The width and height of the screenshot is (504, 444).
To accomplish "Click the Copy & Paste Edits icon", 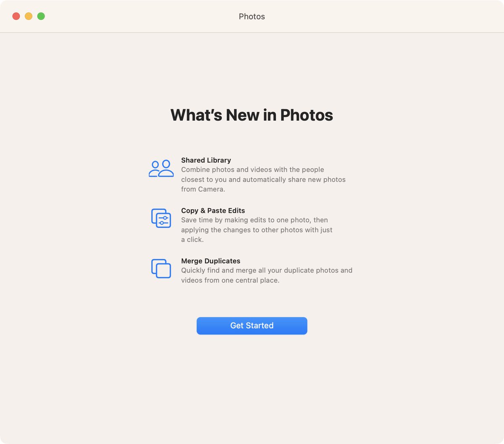I will 161,218.
